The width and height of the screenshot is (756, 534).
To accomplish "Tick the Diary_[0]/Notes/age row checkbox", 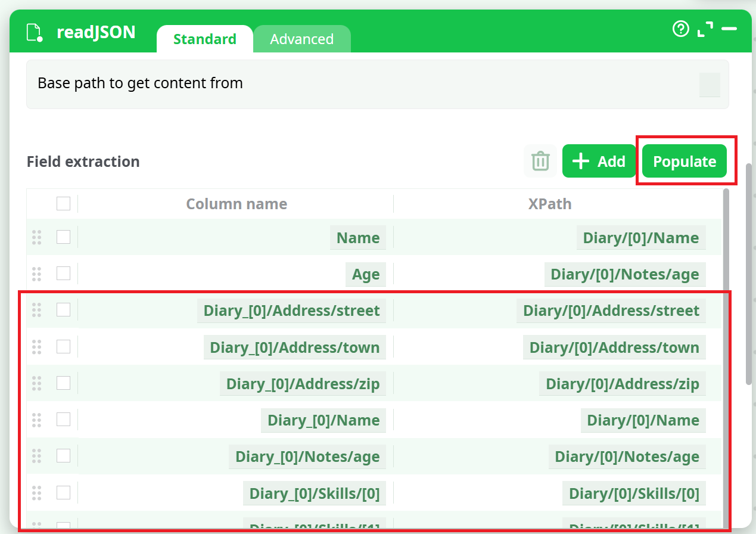I will (63, 456).
